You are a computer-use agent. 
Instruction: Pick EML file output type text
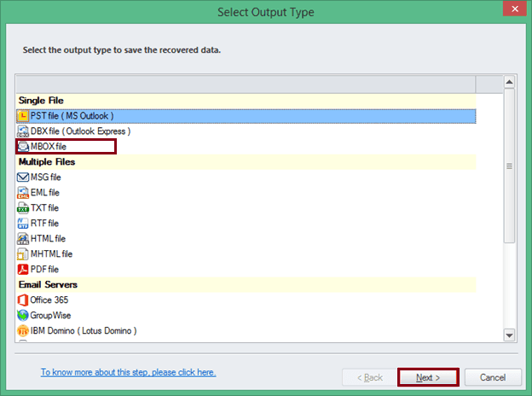tap(45, 193)
